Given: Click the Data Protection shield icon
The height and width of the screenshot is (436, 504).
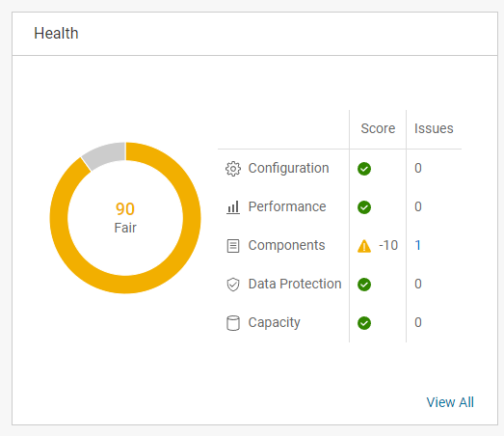Looking at the screenshot, I should [233, 285].
